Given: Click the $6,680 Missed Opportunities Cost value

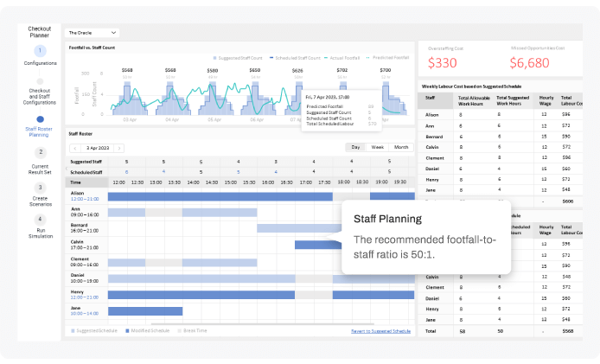Looking at the screenshot, I should [x=529, y=63].
